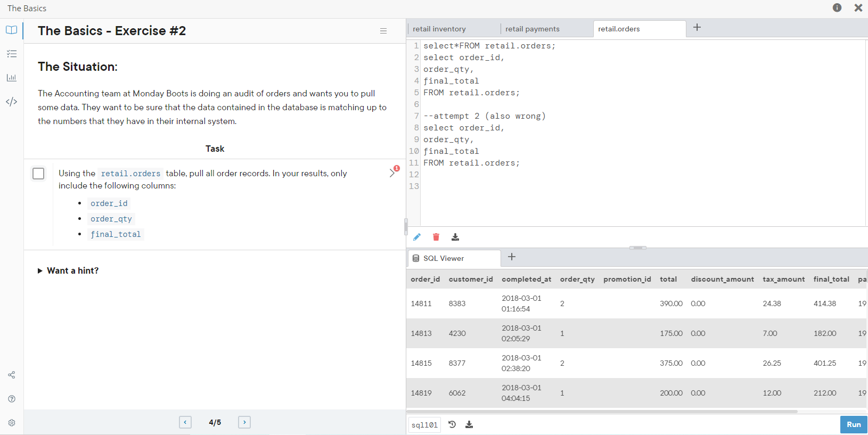This screenshot has height=435, width=868.
Task: Go to the next exercise page
Action: [244, 422]
